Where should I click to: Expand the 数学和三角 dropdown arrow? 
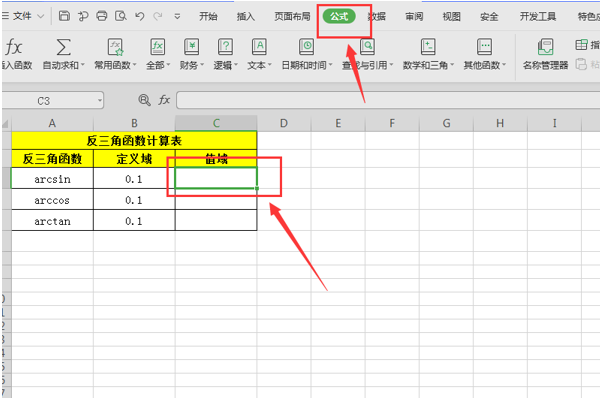[452, 65]
